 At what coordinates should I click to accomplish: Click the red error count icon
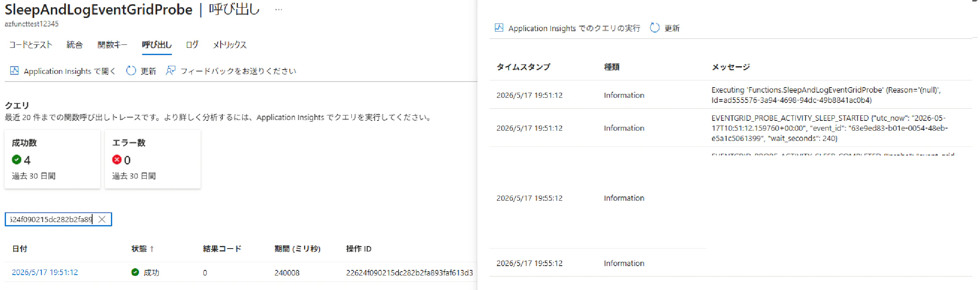tap(117, 160)
